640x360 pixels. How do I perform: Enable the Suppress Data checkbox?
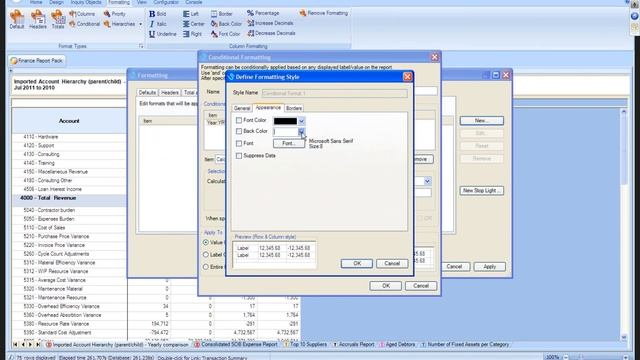pos(239,156)
